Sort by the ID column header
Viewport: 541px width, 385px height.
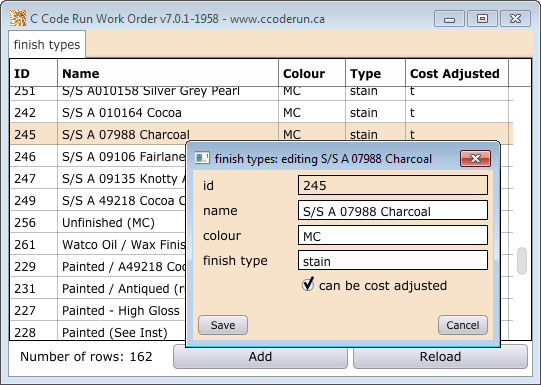[x=33, y=73]
